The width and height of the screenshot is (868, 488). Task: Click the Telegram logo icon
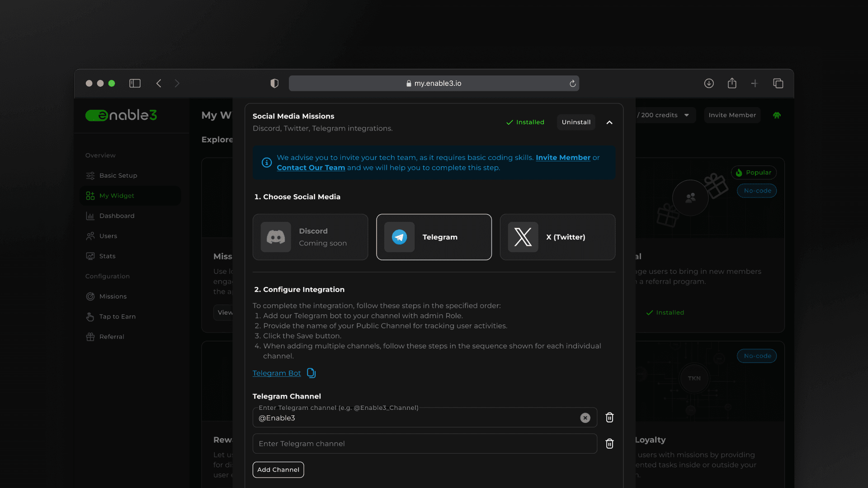[x=399, y=237]
